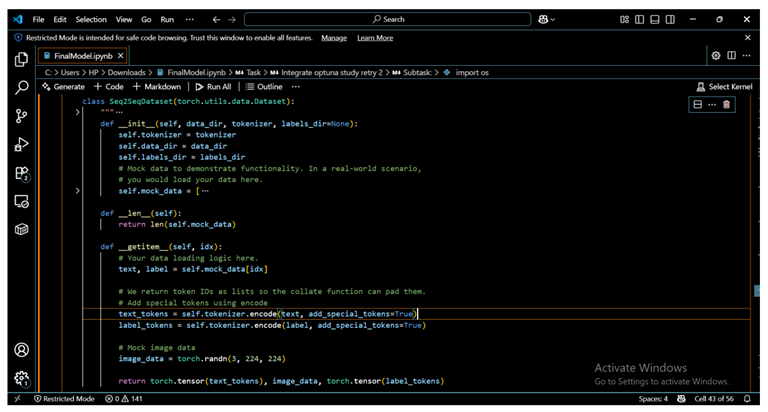Open the Explorer view in activity bar
This screenshot has width=768, height=412.
pyautogui.click(x=21, y=60)
